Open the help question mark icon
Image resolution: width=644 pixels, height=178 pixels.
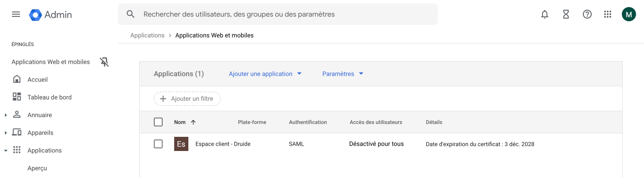(587, 15)
